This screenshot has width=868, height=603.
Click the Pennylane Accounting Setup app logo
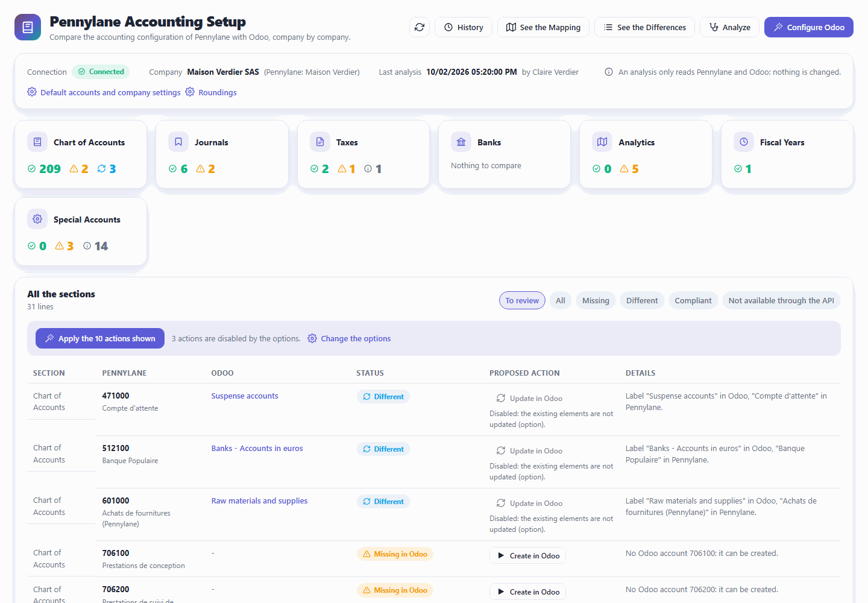coord(28,27)
